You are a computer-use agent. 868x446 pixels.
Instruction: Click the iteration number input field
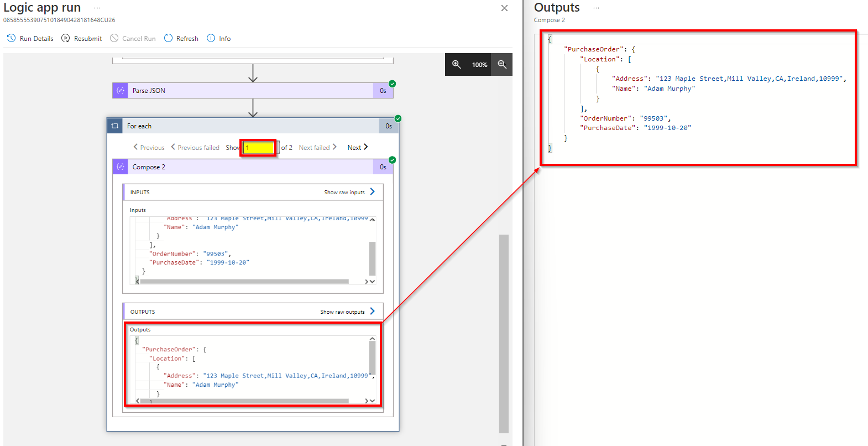(259, 148)
